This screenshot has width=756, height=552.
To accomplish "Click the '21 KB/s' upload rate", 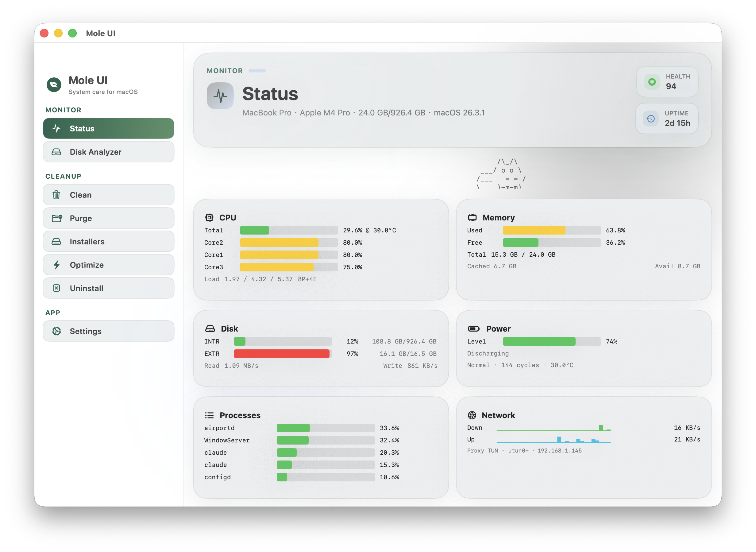I will [687, 439].
